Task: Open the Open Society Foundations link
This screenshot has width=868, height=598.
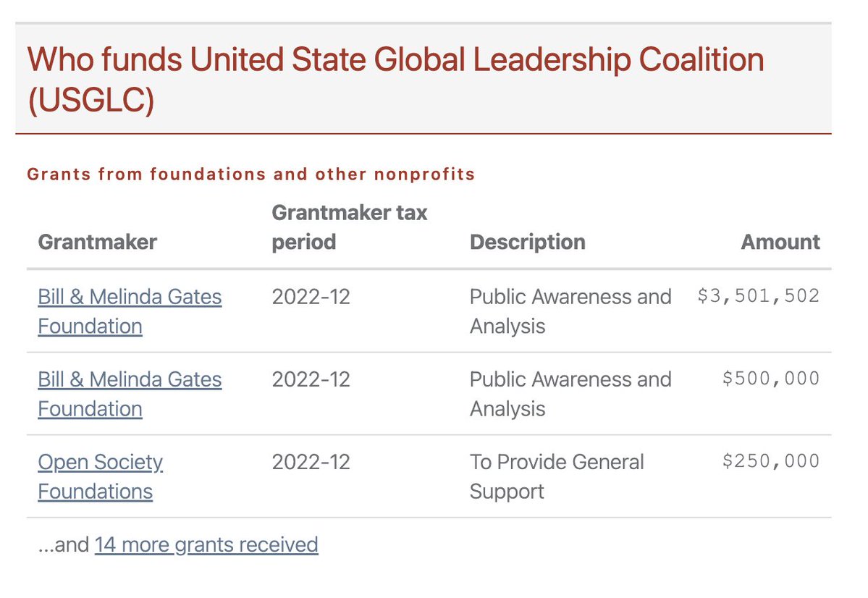Action: pyautogui.click(x=100, y=476)
